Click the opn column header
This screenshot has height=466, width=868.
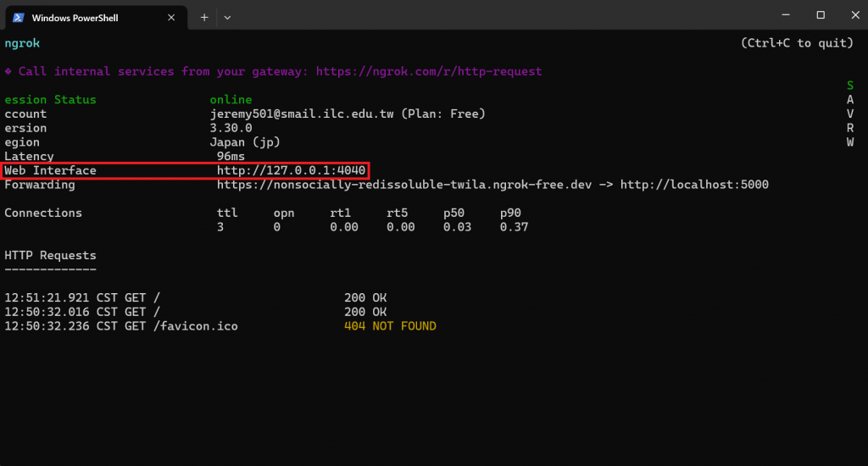[x=284, y=213]
